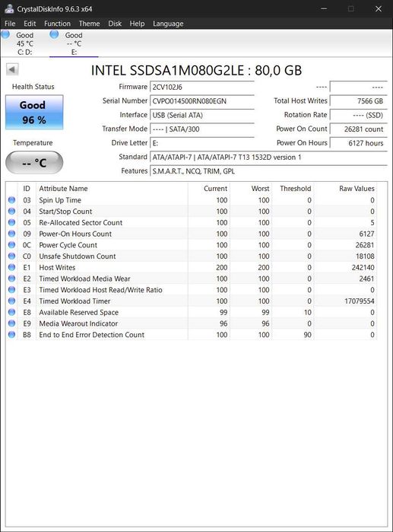The height and width of the screenshot is (532, 393).
Task: Click status orb of Spin Up Time row
Action: pyautogui.click(x=12, y=200)
